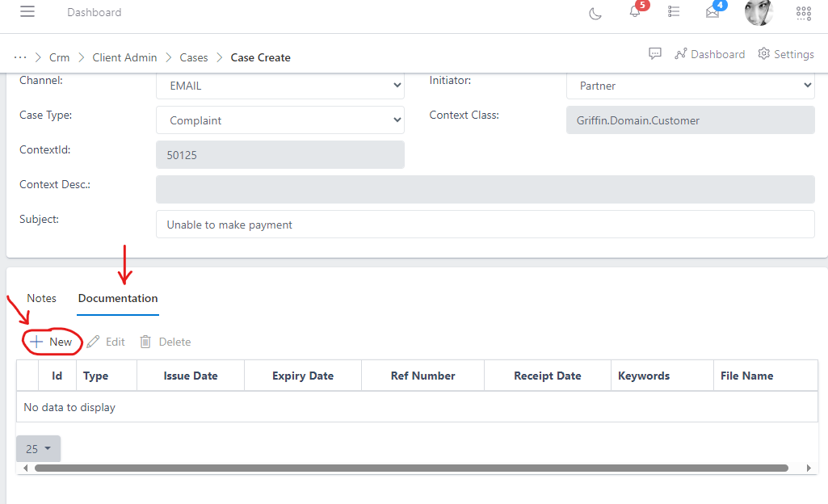Screen dimensions: 828x504
Task: Open the task list icon
Action: 674,12
